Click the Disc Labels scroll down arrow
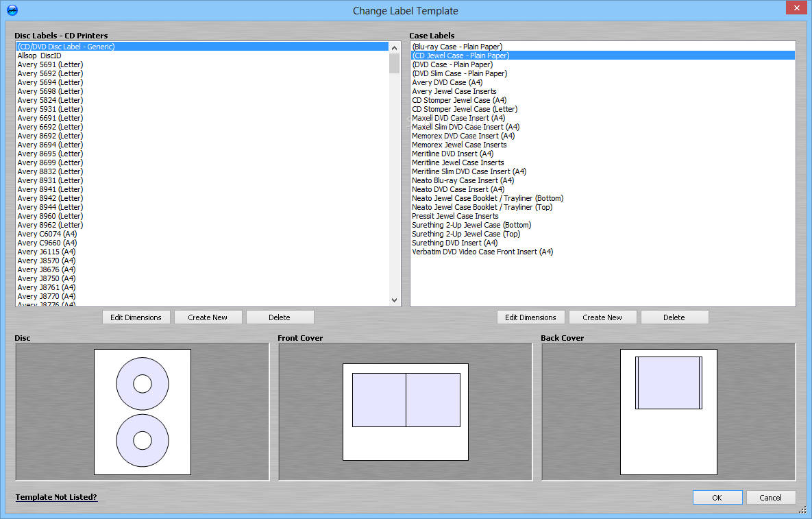This screenshot has width=812, height=519. pyautogui.click(x=394, y=300)
